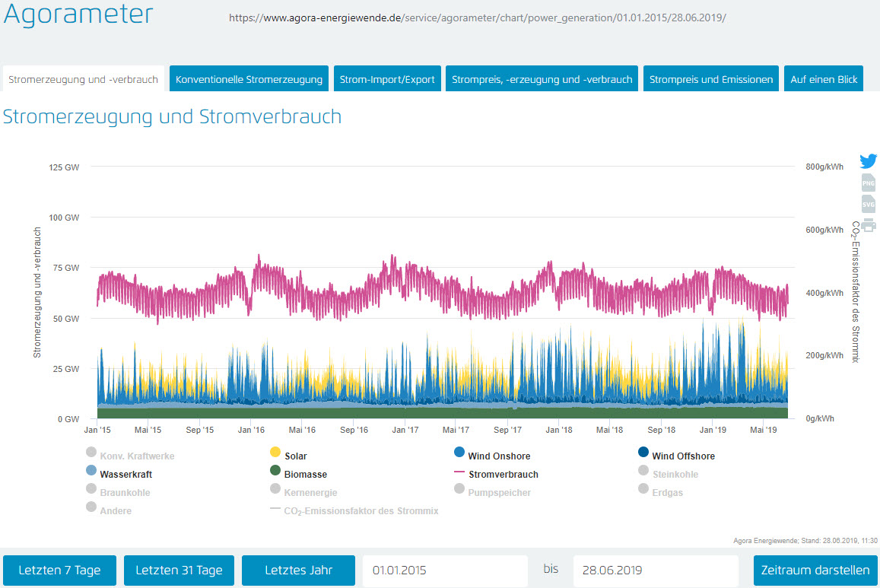
Task: Hide the Stromverbrauch line
Action: click(x=504, y=474)
